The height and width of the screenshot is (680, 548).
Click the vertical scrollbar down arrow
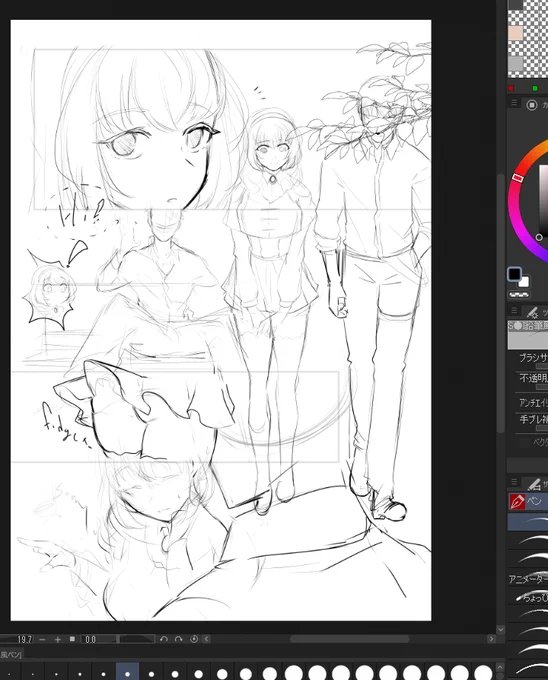(x=501, y=629)
